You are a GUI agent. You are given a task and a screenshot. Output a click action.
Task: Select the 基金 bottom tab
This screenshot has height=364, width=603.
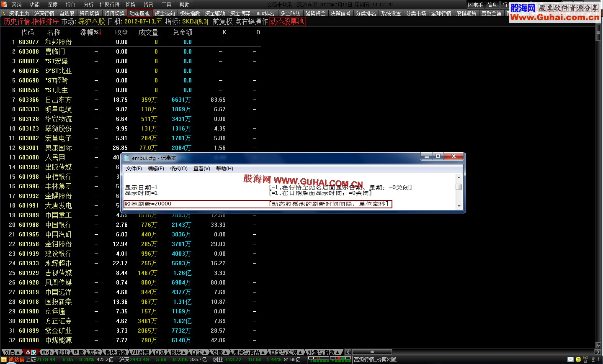(95, 352)
